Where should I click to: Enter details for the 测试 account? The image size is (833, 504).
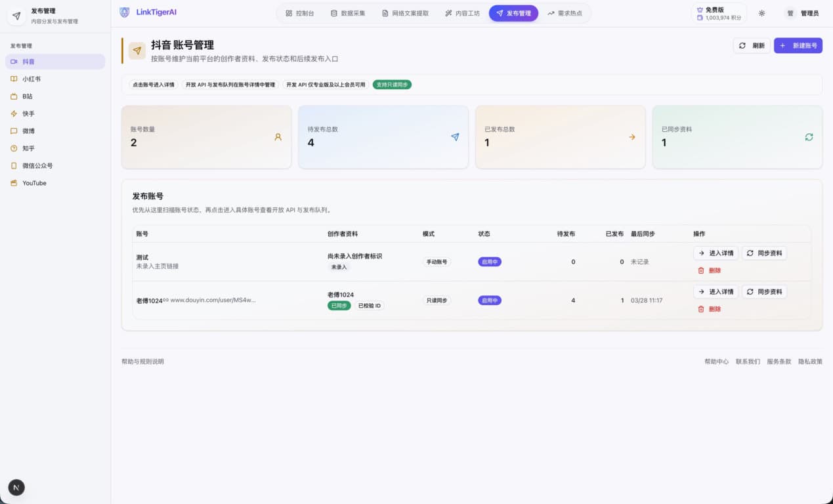pos(716,253)
